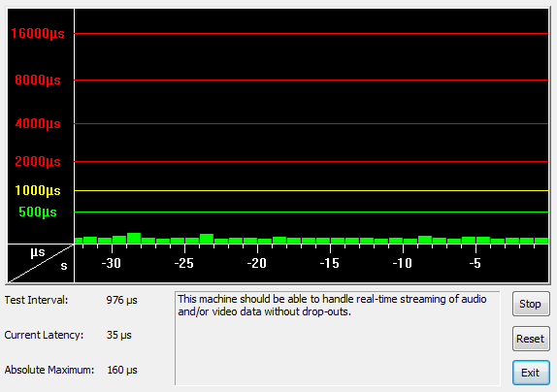Select the green 500µs threshold label
The height and width of the screenshot is (392, 557).
pyautogui.click(x=38, y=212)
